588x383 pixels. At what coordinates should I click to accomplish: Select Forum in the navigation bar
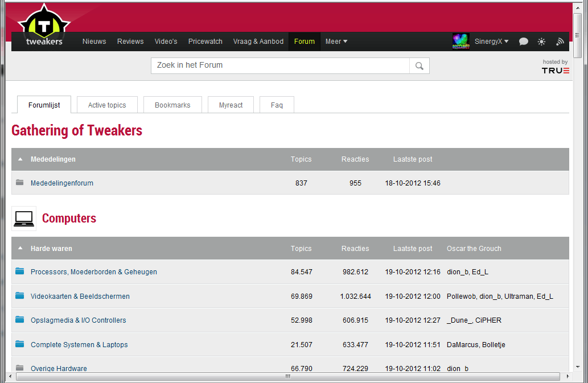[304, 41]
